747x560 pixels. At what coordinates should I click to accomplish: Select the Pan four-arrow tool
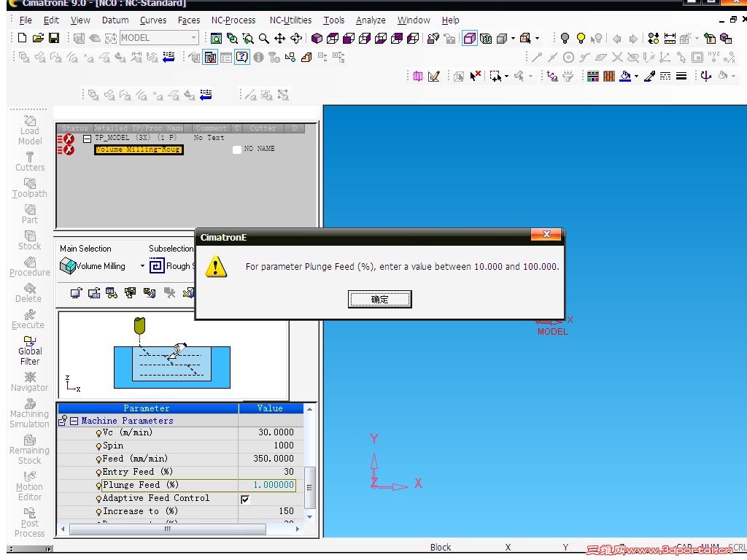[x=279, y=39]
